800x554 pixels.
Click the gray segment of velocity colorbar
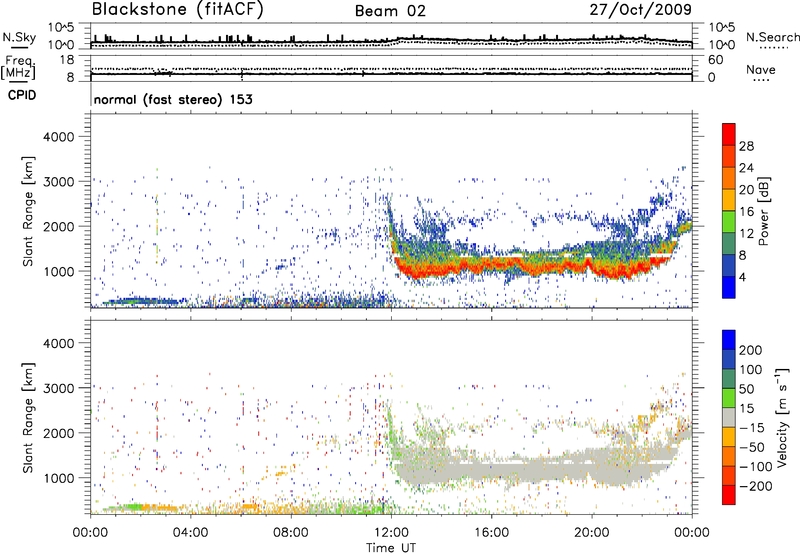click(x=729, y=418)
